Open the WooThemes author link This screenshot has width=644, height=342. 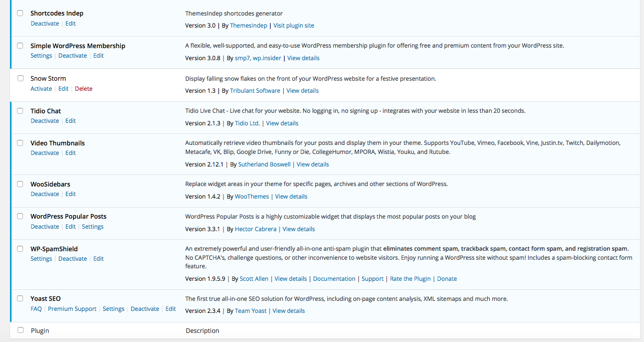click(252, 197)
